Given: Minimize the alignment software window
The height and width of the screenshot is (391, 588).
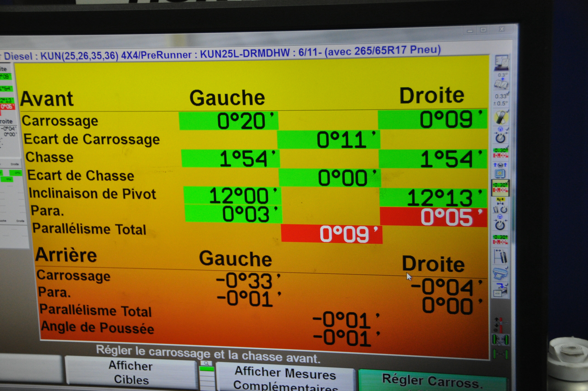Looking at the screenshot, I should pyautogui.click(x=470, y=31).
